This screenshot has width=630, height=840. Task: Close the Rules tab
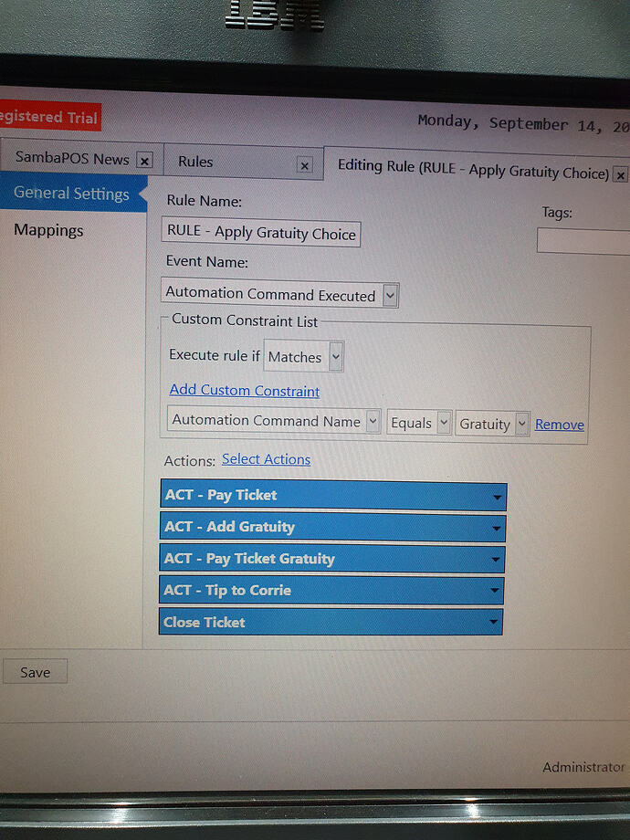pyautogui.click(x=304, y=165)
